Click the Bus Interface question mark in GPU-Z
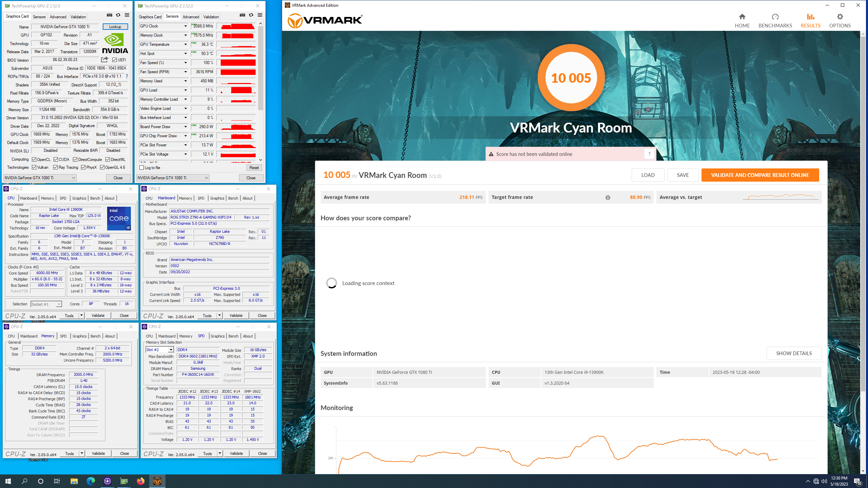 click(127, 76)
